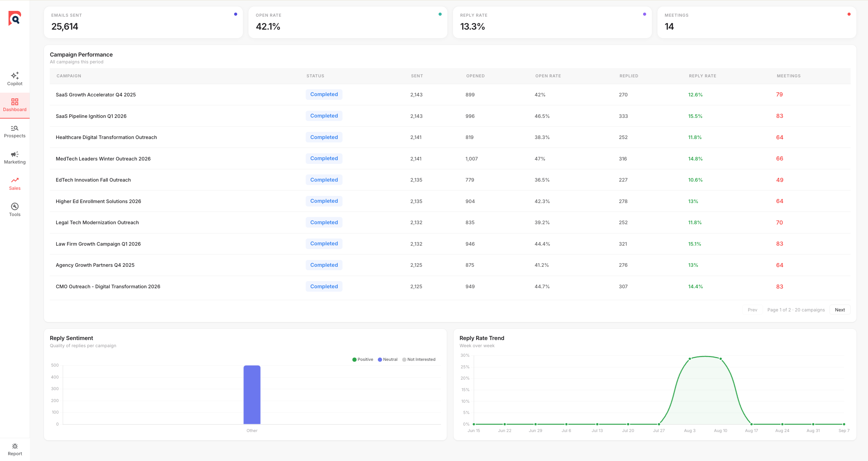Open MedTech Leaders Winter Outreach 2026
Image resolution: width=868 pixels, height=461 pixels.
click(103, 159)
